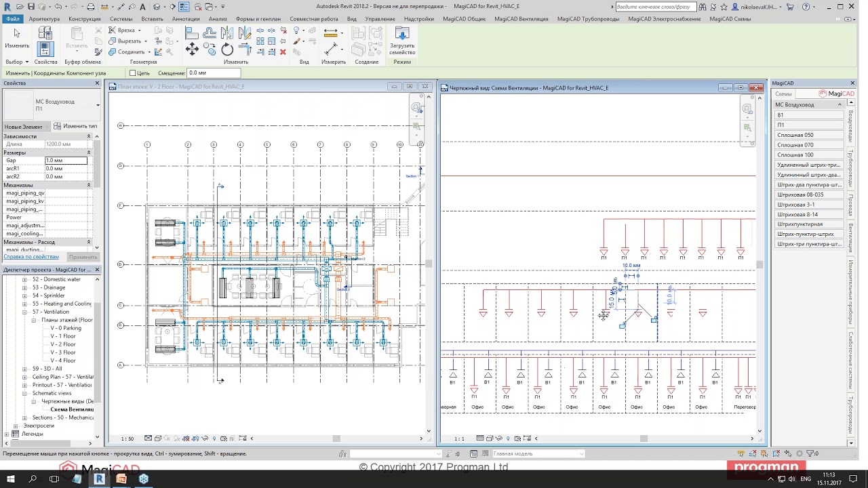Toggle the Свойства palette button in the ribbon
868x488 pixels.
tap(45, 49)
